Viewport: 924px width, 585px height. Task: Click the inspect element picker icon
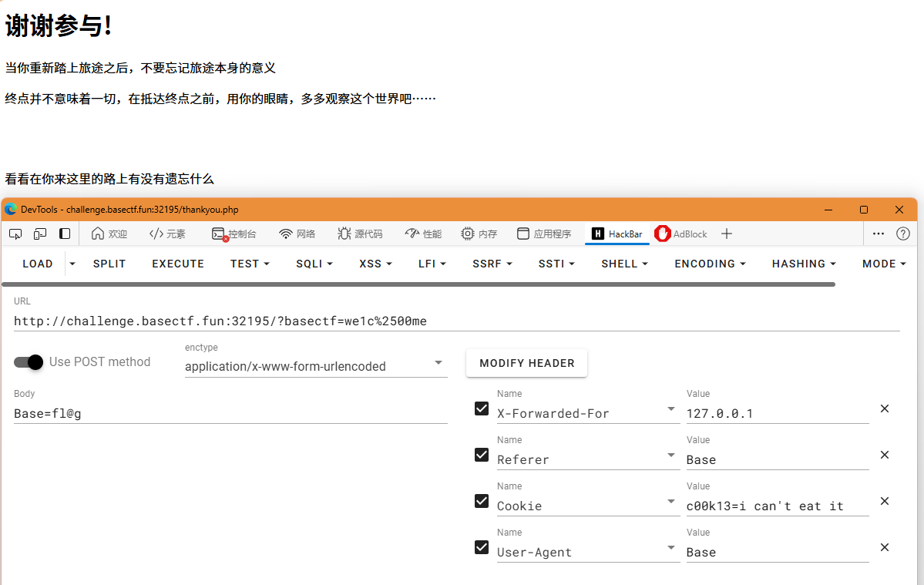(x=15, y=234)
